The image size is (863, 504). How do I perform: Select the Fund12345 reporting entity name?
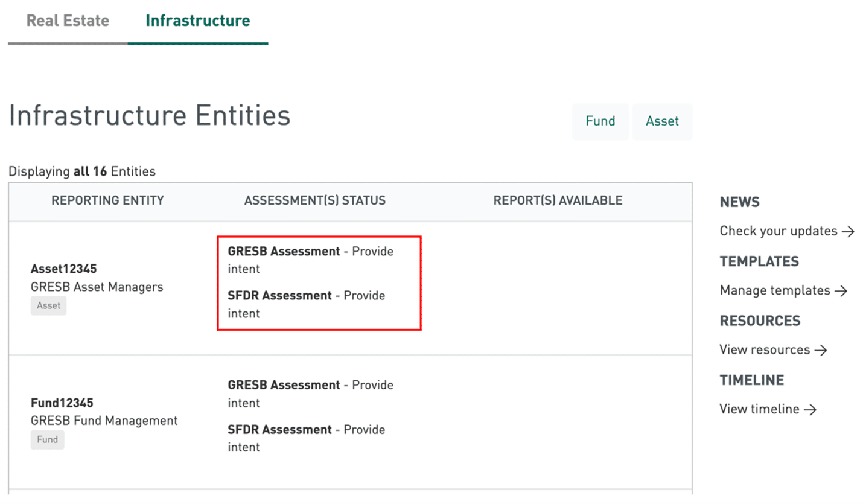click(x=62, y=403)
